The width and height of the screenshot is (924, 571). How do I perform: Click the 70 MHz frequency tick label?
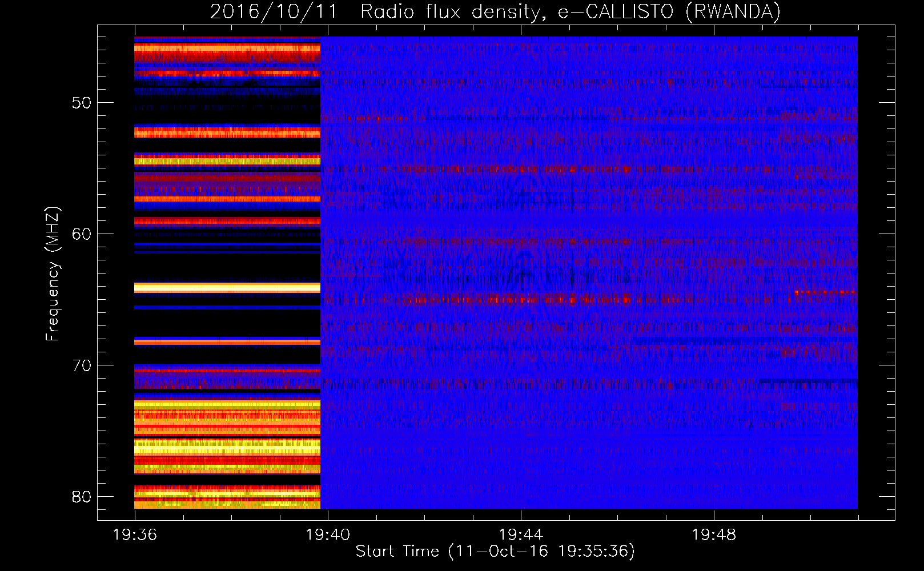click(82, 365)
